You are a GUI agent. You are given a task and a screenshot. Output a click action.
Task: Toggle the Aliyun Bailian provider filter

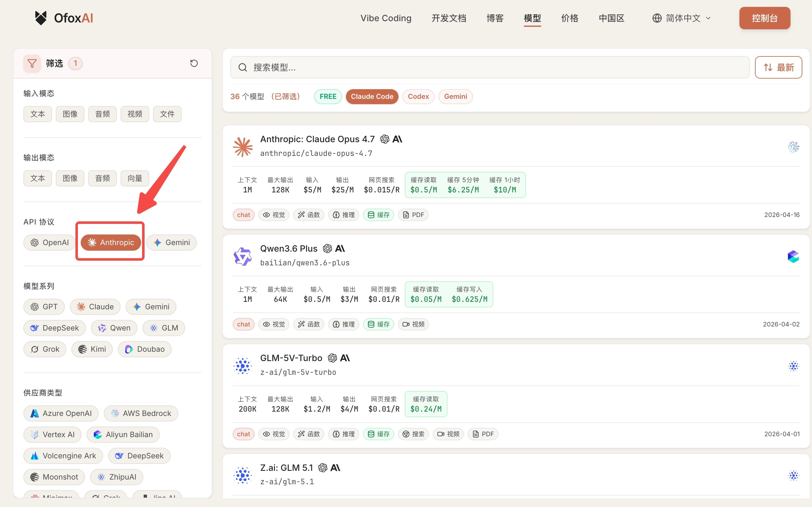[123, 435]
